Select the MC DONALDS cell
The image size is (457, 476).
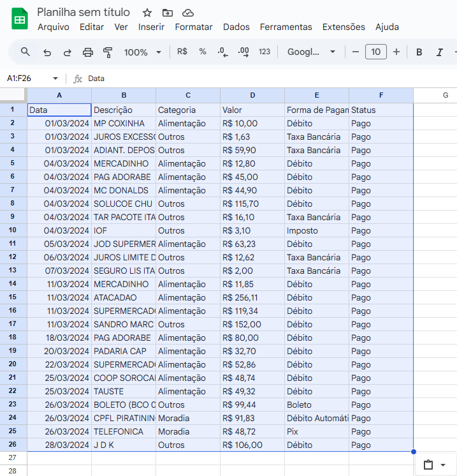click(124, 190)
